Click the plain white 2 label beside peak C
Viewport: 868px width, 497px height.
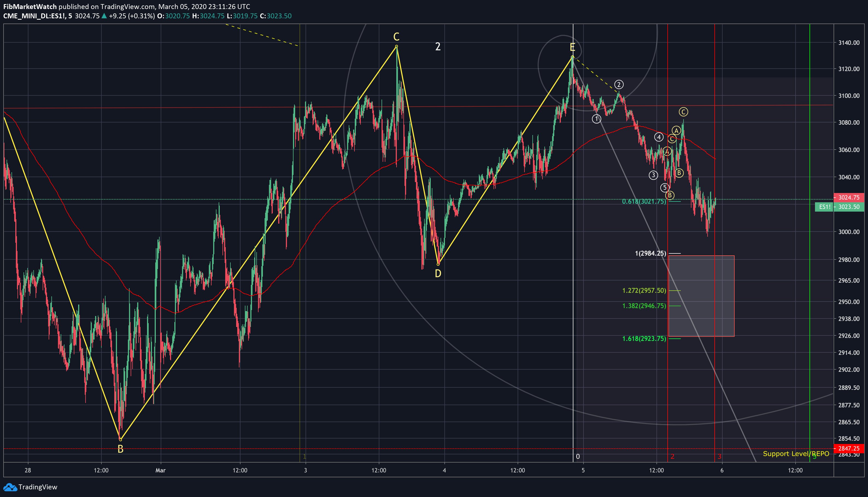coord(438,47)
